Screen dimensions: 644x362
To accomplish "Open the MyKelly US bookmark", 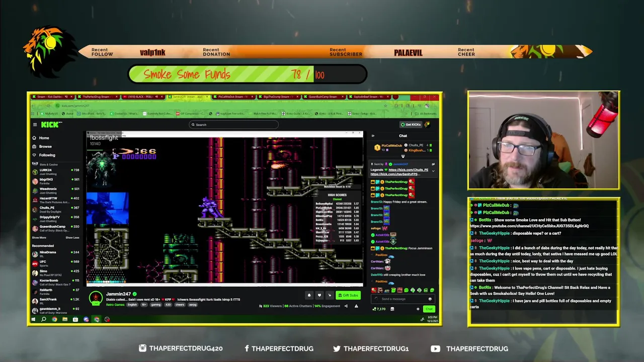I will pos(50,114).
